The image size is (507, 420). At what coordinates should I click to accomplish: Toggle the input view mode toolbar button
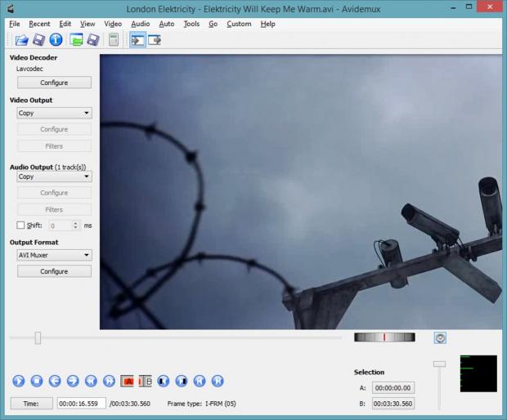tap(137, 40)
